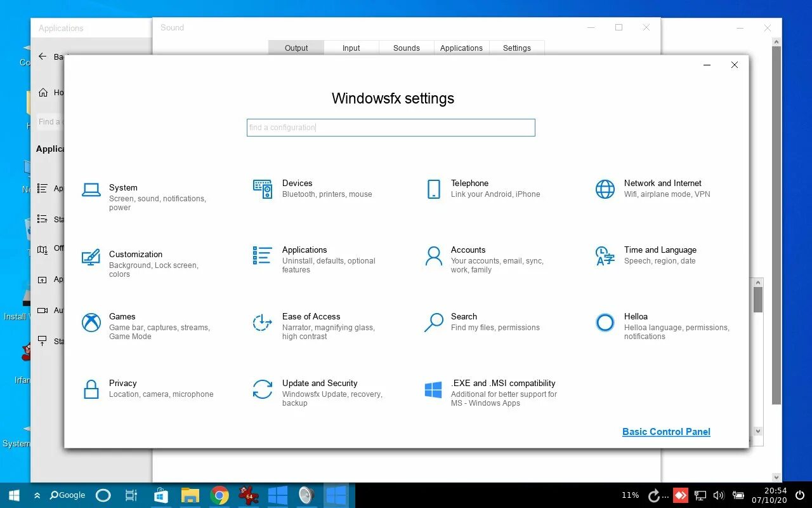Open network status tray icon

[700, 495]
